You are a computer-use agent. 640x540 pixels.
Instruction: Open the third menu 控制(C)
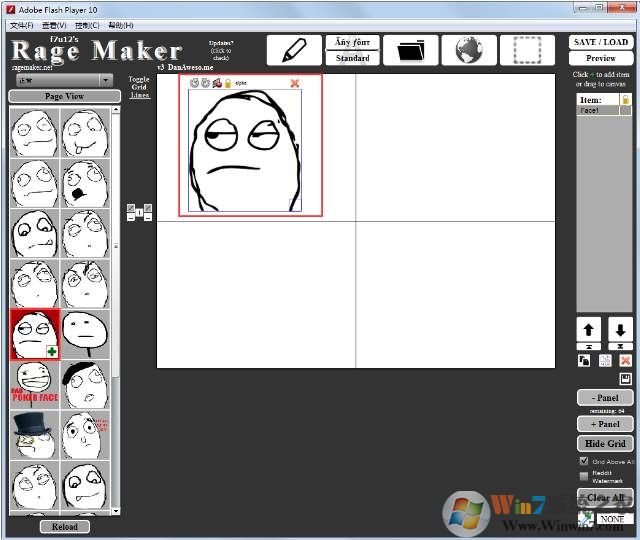click(x=87, y=25)
